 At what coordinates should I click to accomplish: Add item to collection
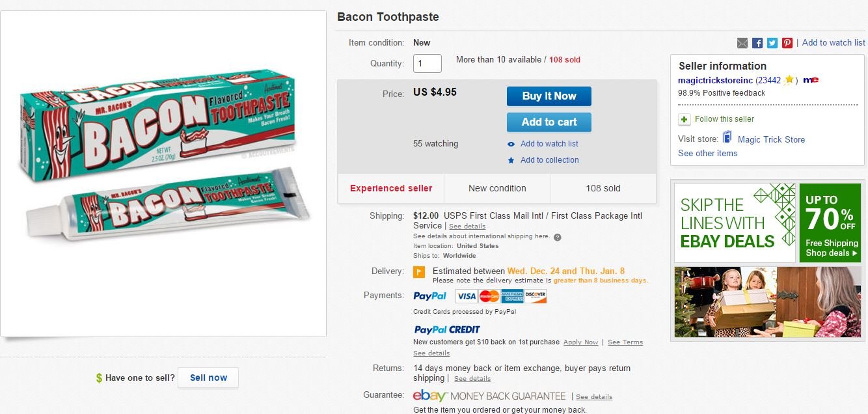549,160
